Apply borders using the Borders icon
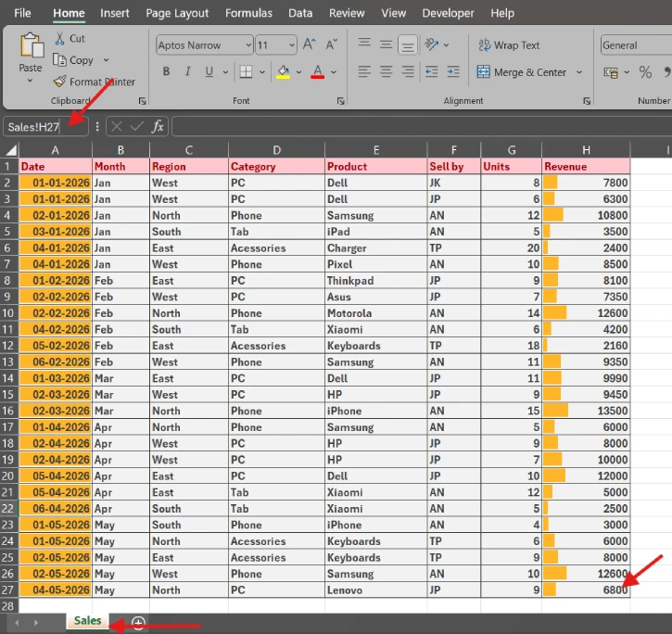 tap(246, 71)
